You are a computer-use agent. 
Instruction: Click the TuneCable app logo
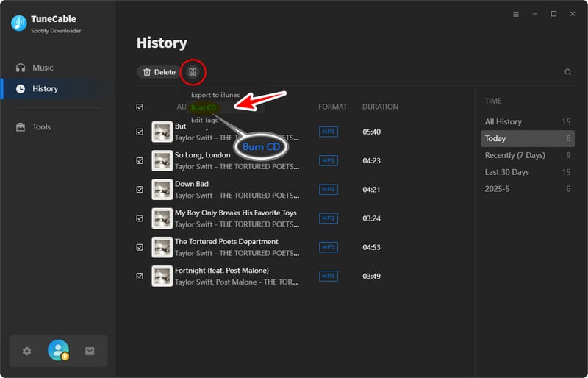pyautogui.click(x=19, y=23)
